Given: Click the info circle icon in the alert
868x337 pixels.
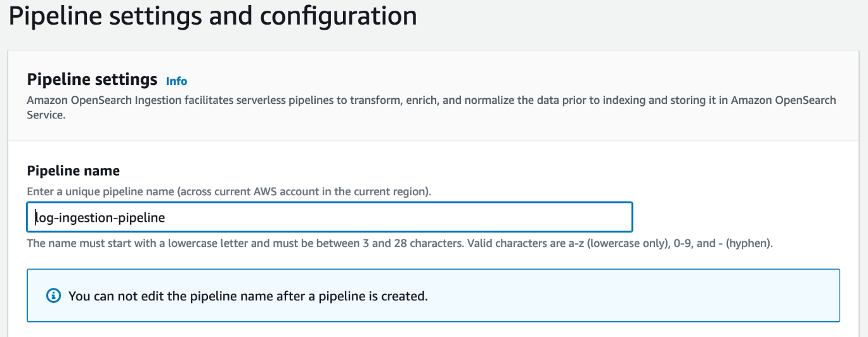Looking at the screenshot, I should [54, 295].
